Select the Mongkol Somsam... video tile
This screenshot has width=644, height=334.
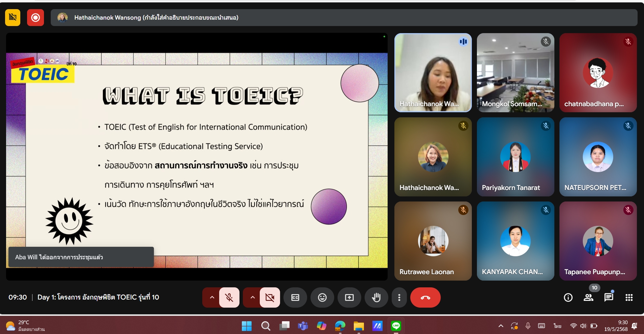pyautogui.click(x=515, y=73)
